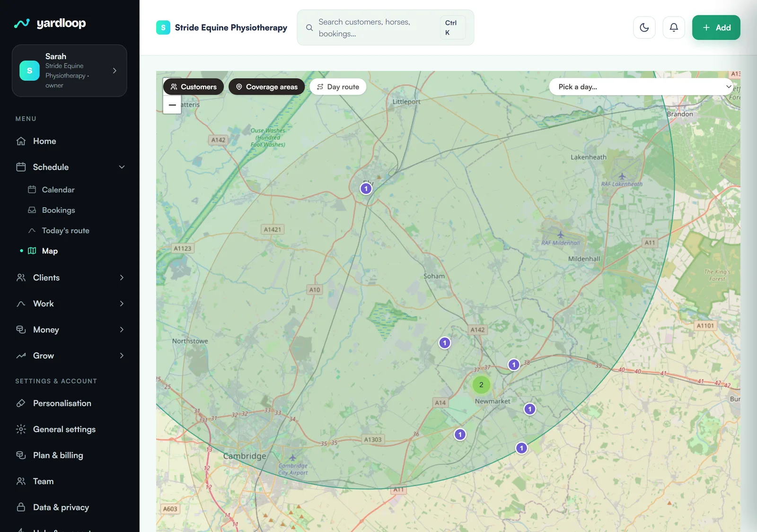Viewport: 757px width, 532px height.
Task: Click the customer marker east of Newmarket
Action: tap(530, 409)
